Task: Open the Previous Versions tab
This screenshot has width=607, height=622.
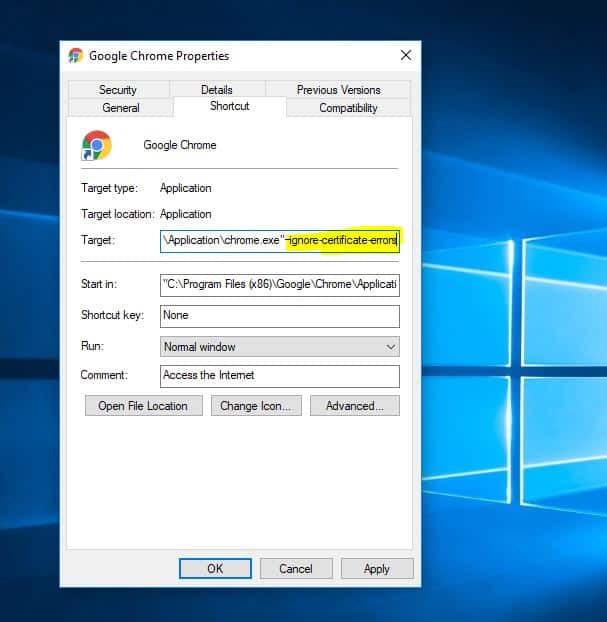Action: coord(338,90)
